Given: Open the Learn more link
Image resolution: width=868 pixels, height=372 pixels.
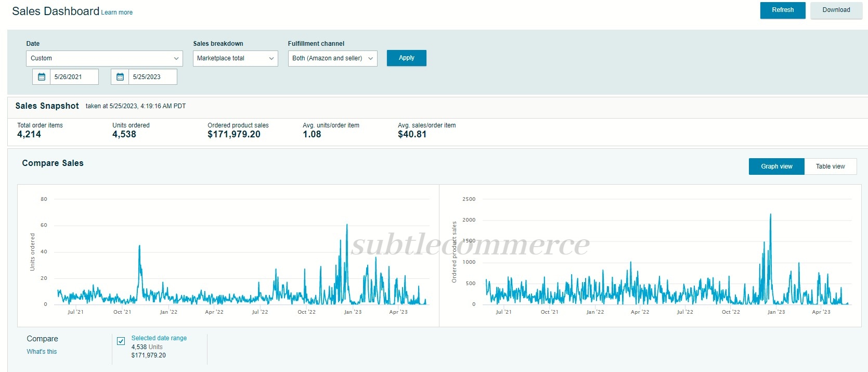Looking at the screenshot, I should 116,12.
